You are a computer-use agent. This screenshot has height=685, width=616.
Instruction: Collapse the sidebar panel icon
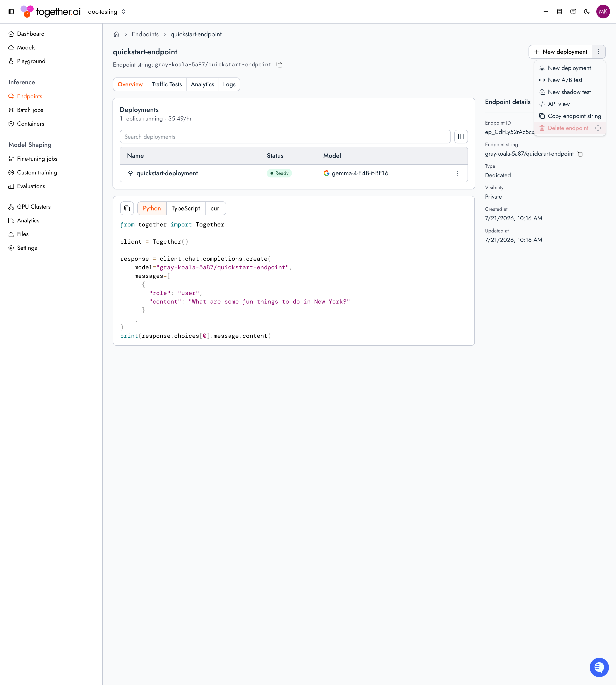pyautogui.click(x=11, y=12)
